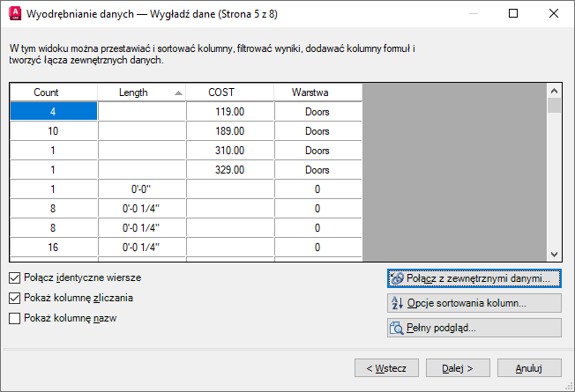Open Opcje sortowania kolumn

(x=474, y=303)
